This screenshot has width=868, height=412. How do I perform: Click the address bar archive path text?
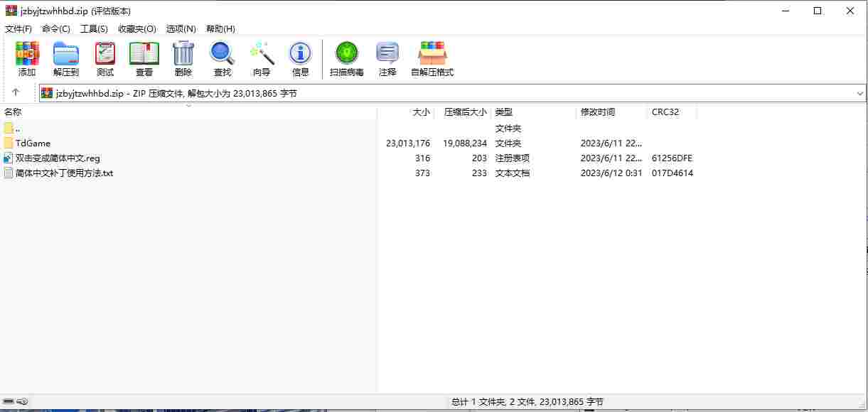point(176,93)
